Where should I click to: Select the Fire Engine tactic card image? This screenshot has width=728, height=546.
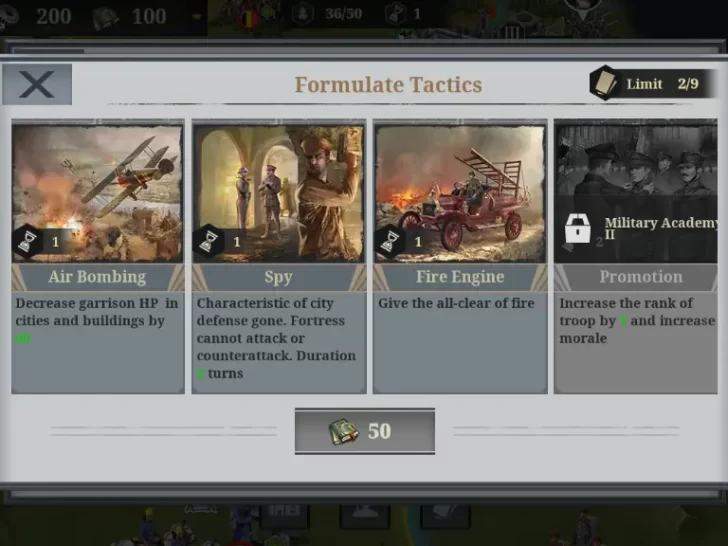click(460, 193)
